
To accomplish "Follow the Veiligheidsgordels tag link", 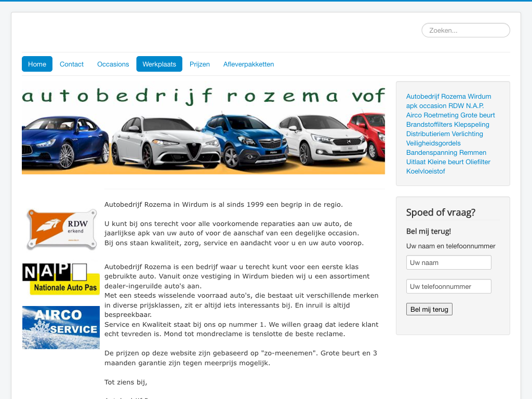I will tap(433, 143).
